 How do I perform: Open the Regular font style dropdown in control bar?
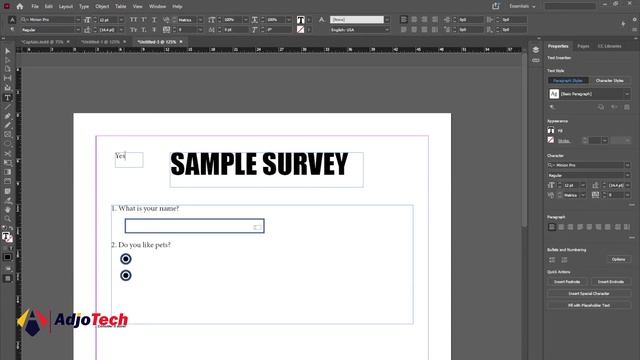(78, 30)
